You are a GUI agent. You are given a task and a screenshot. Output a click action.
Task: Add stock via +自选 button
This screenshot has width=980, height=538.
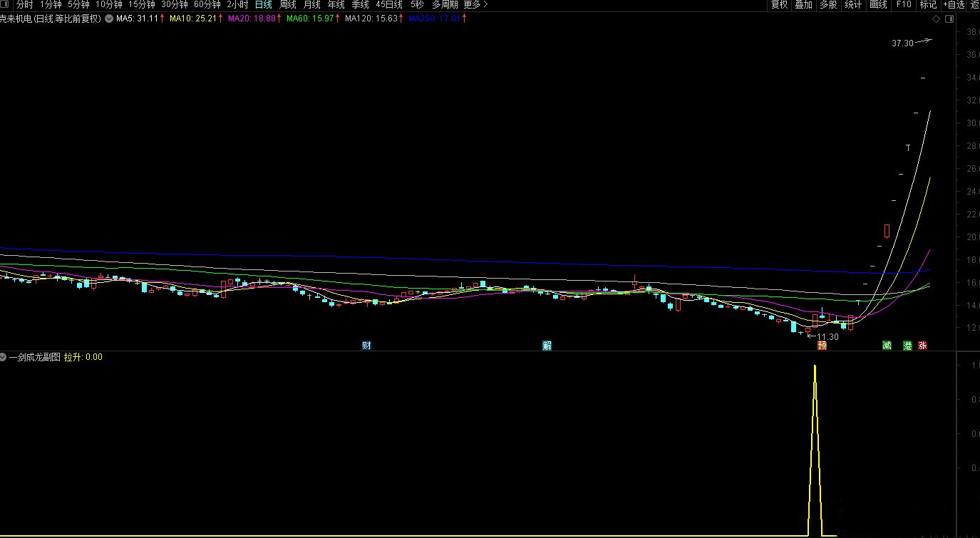click(x=952, y=5)
